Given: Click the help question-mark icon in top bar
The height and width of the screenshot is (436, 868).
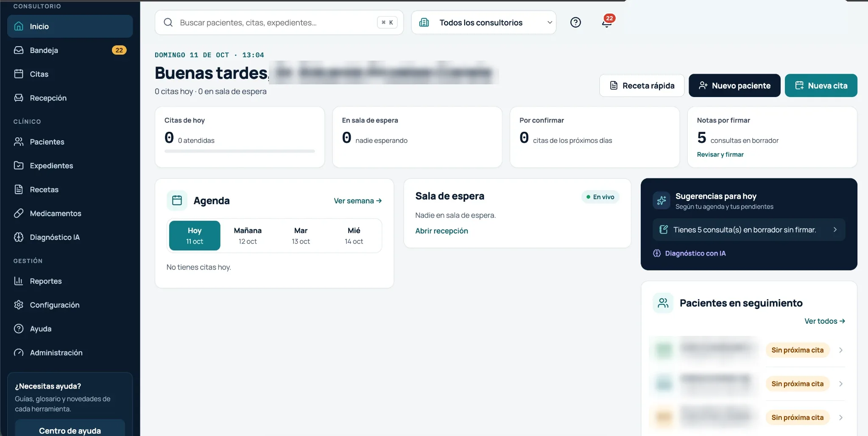Looking at the screenshot, I should pyautogui.click(x=575, y=22).
